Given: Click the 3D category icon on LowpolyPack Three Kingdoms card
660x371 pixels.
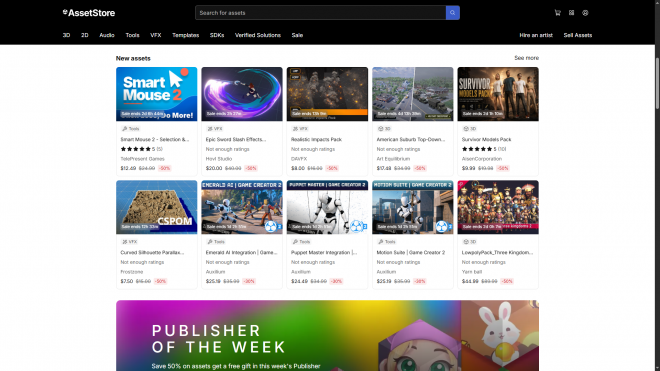Looking at the screenshot, I should [466, 242].
